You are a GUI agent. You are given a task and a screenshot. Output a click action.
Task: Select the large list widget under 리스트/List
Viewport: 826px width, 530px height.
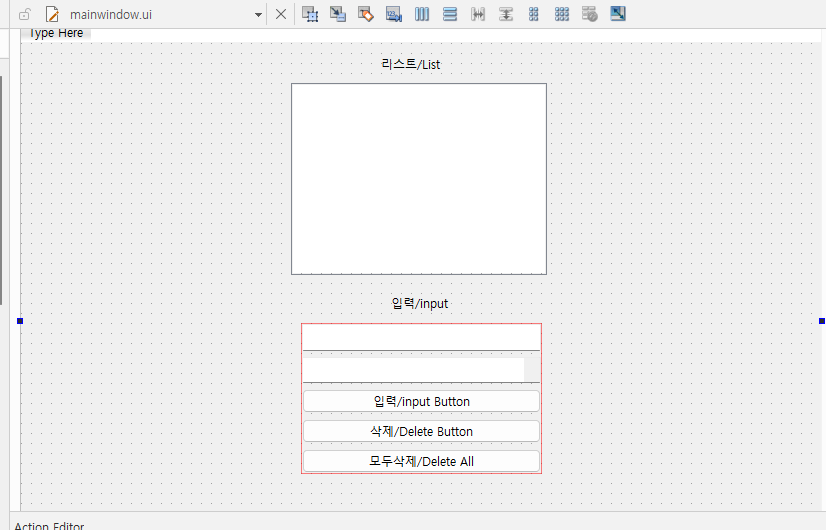419,178
